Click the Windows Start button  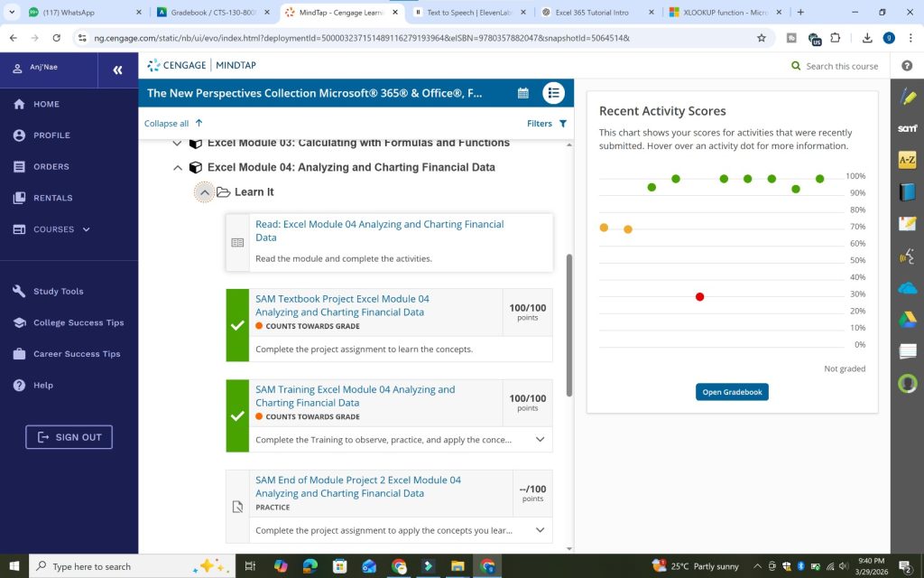tap(14, 566)
